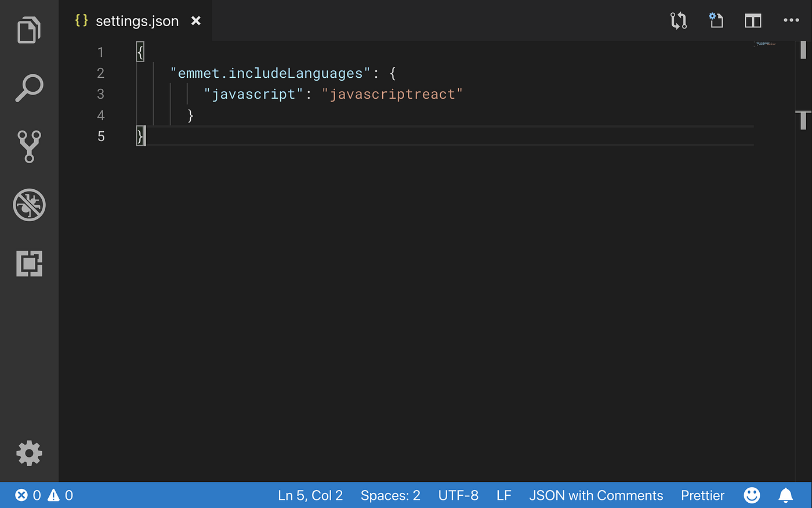Adjust indentation via Spaces: 2 status item
Screen dimensions: 812x508
pyautogui.click(x=390, y=495)
